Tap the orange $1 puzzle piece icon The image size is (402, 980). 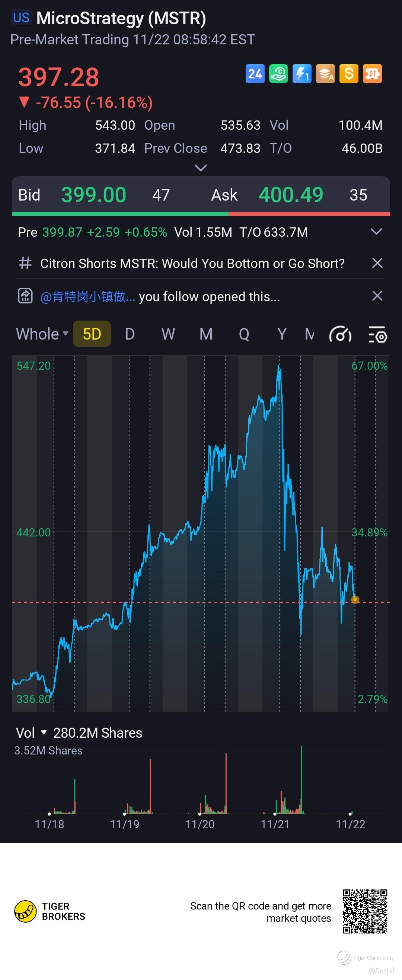372,74
